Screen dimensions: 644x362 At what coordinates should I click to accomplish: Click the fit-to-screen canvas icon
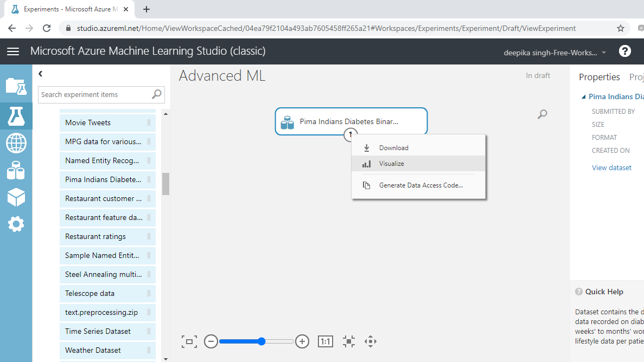click(x=189, y=341)
